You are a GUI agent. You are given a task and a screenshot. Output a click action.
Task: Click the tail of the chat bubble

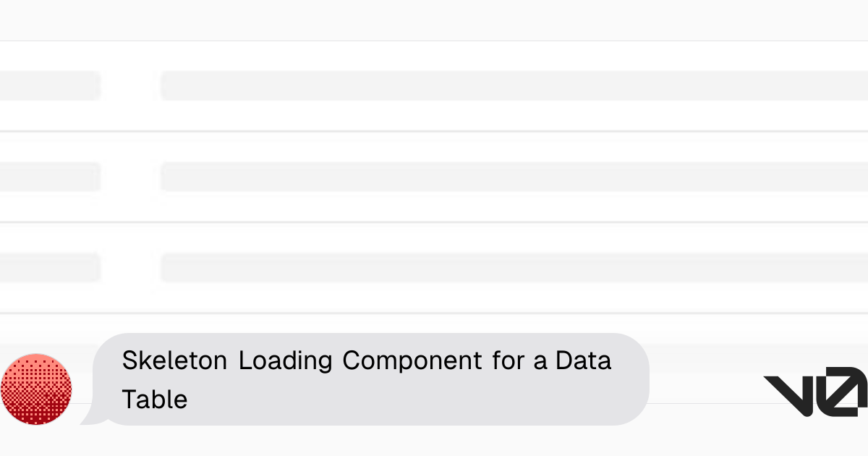[x=89, y=416]
